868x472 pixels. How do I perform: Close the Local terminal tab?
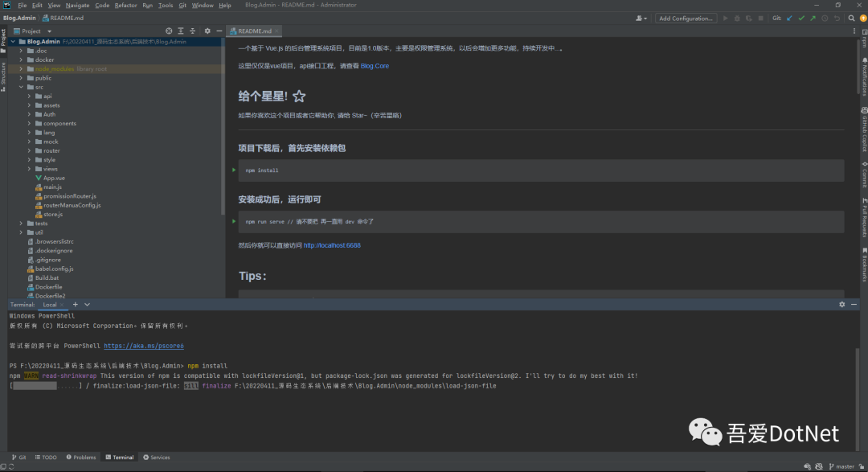point(61,304)
